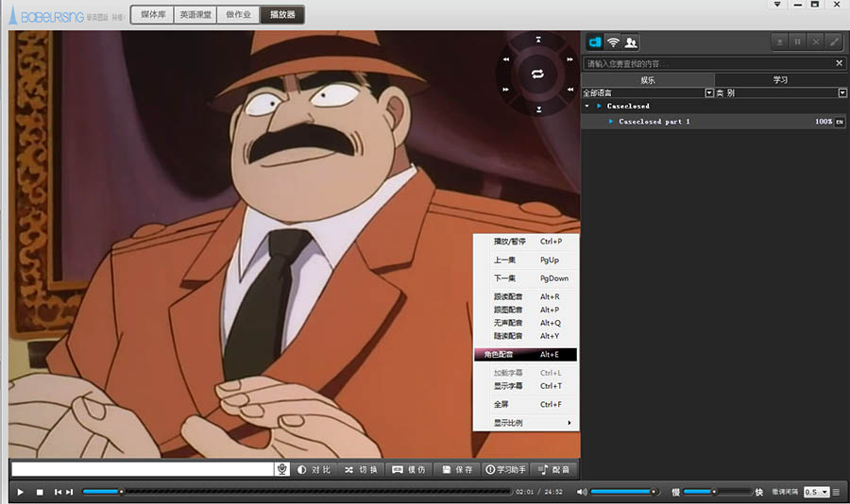Viewport: 850px width, 504px height.
Task: Switch to the 娱乐 tab
Action: [x=648, y=80]
